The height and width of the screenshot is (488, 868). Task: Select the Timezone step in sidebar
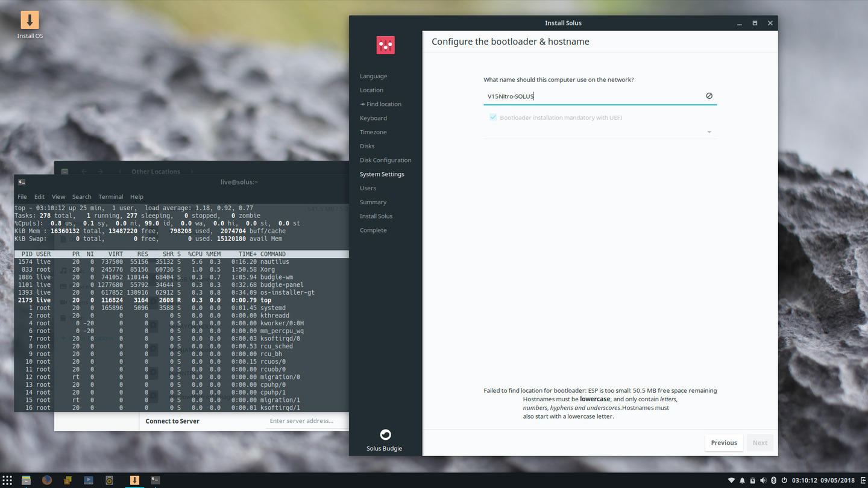(x=373, y=132)
